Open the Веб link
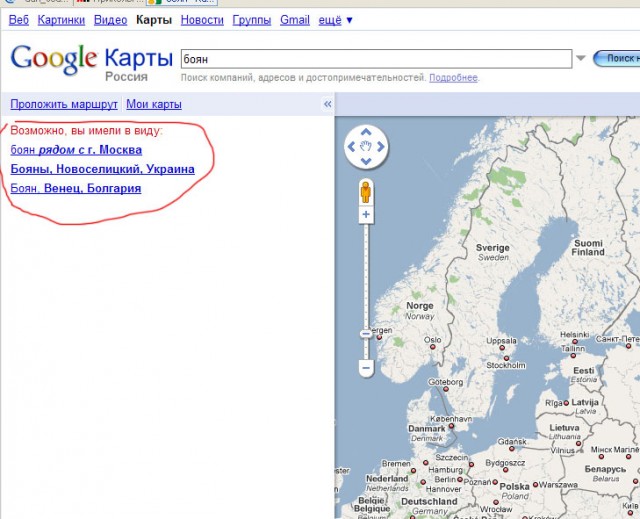Image resolution: width=640 pixels, height=519 pixels. (x=19, y=20)
